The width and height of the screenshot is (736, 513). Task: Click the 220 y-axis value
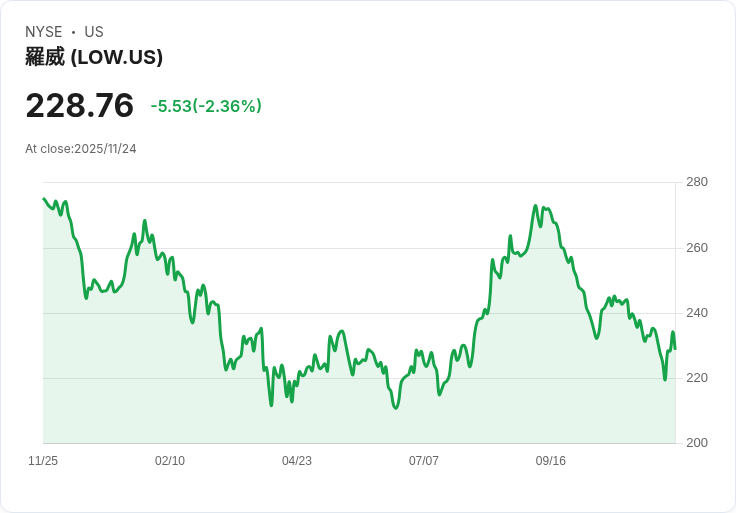pyautogui.click(x=697, y=378)
